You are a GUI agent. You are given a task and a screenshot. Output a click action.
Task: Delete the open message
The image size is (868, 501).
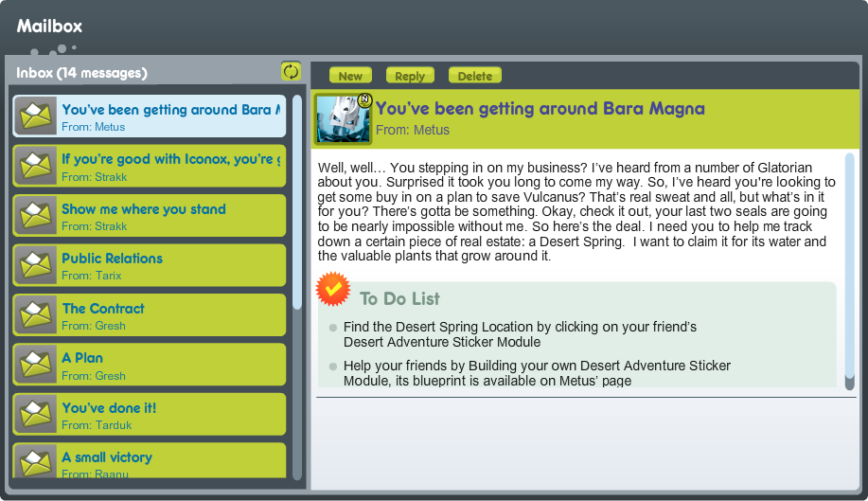pyautogui.click(x=475, y=76)
